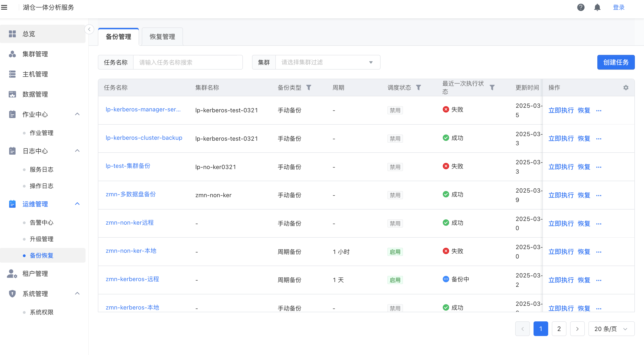Click 恢复 for zmn-多数据盘备份 row
The width and height of the screenshot is (644, 355).
584,195
